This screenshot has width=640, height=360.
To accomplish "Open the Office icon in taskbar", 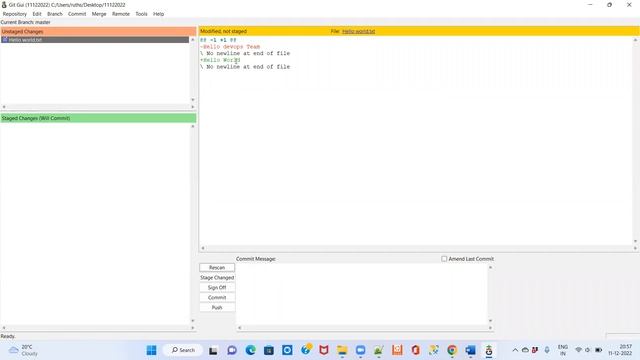I will point(416,350).
